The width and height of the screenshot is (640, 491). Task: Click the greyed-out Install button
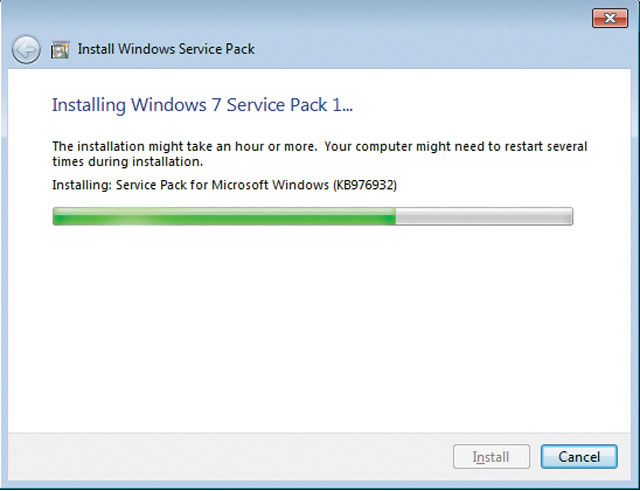click(x=491, y=456)
